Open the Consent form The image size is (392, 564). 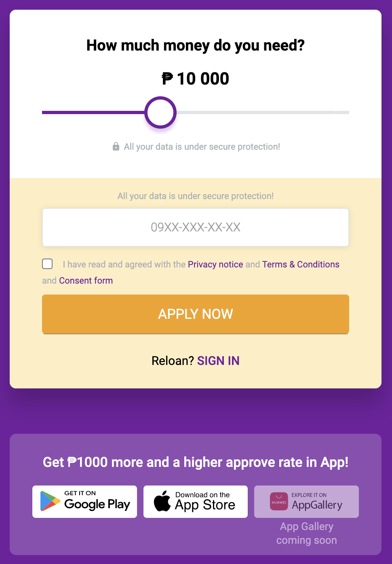[x=86, y=280]
